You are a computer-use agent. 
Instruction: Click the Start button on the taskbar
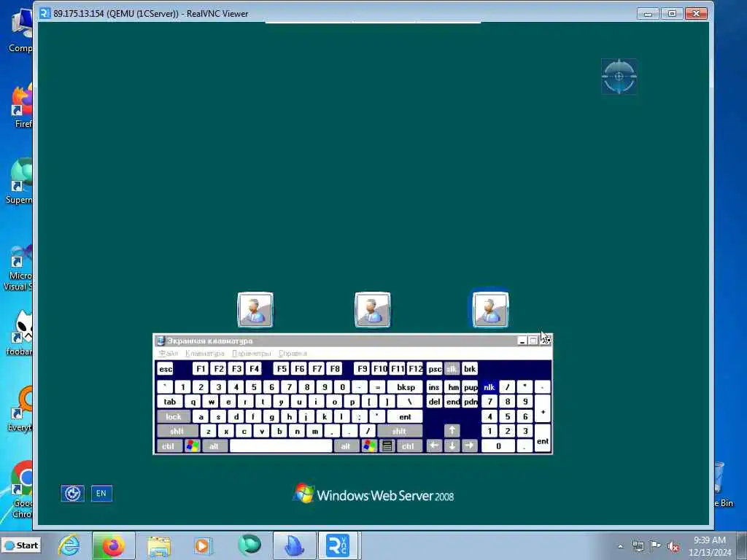pyautogui.click(x=22, y=545)
